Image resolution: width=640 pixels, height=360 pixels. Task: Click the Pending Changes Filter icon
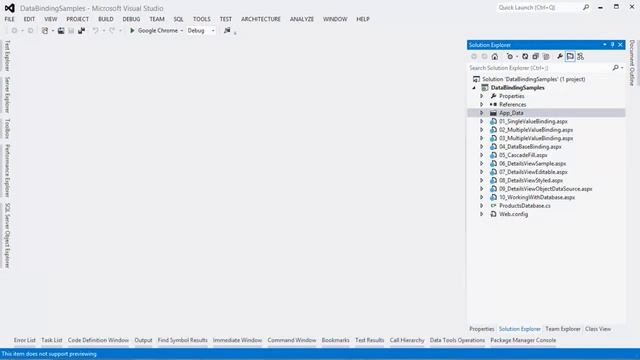click(510, 56)
